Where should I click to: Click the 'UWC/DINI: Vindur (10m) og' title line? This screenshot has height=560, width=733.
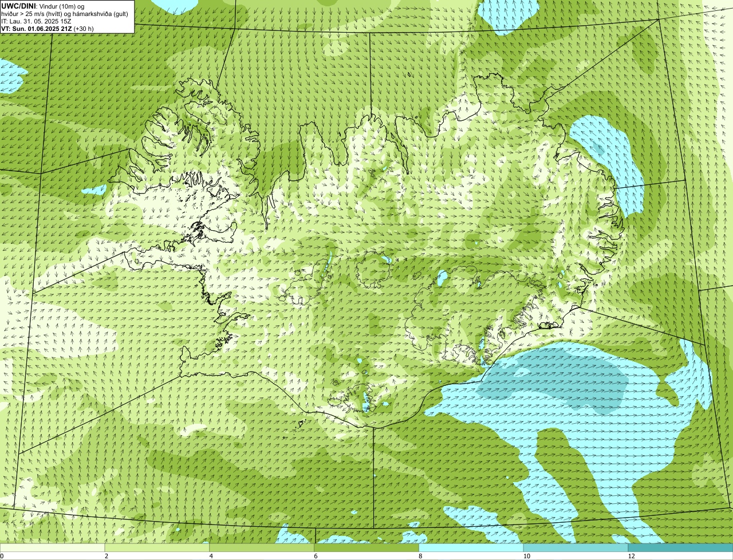coord(42,5)
